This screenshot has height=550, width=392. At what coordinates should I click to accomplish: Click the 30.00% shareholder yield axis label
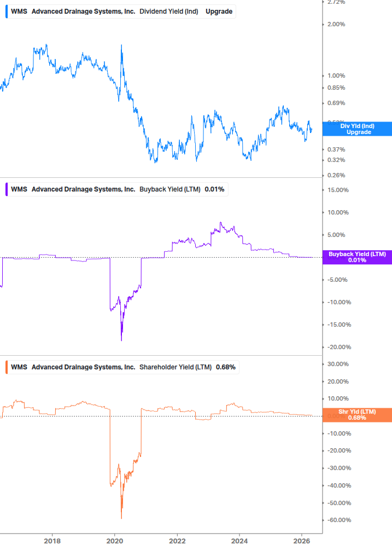(338, 364)
